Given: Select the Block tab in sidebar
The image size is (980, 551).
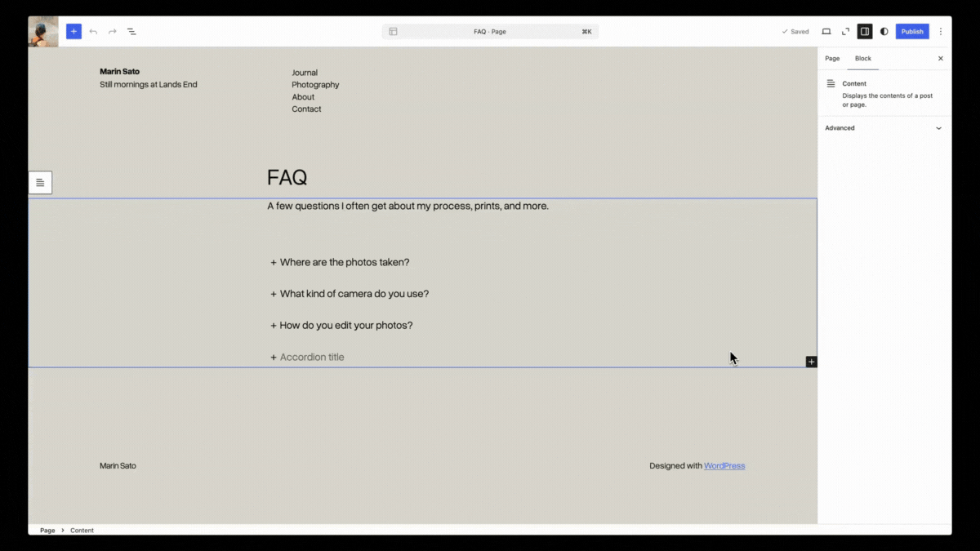Looking at the screenshot, I should 862,59.
